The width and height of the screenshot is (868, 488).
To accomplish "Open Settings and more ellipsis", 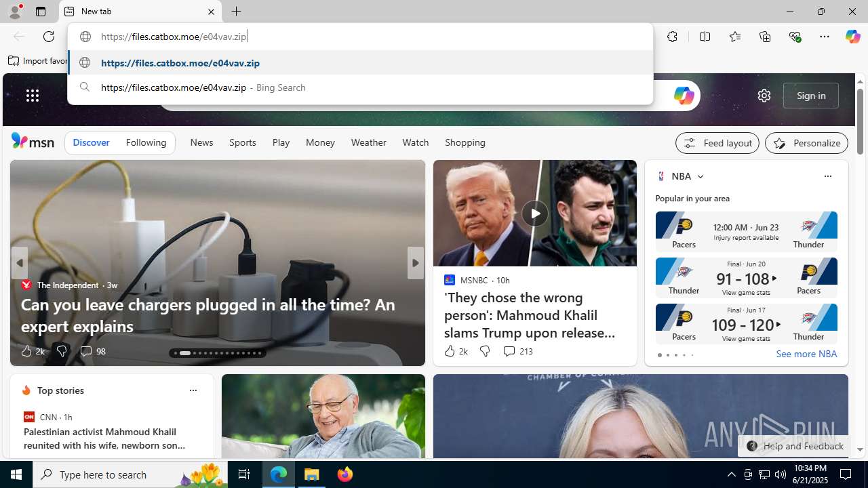I will (825, 37).
